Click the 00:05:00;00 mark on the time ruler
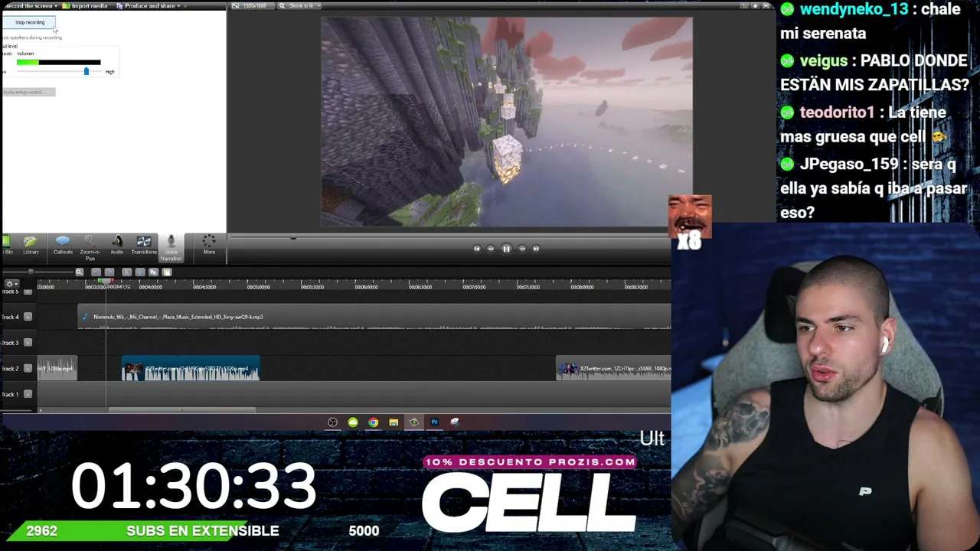The width and height of the screenshot is (980, 551). coord(258,286)
